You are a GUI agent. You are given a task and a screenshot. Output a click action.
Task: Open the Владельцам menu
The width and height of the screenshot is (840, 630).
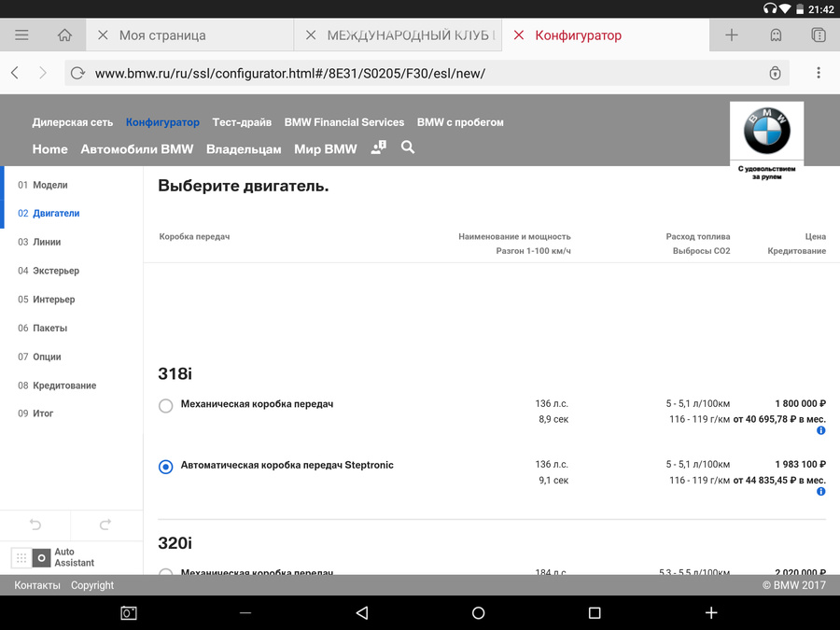(244, 149)
